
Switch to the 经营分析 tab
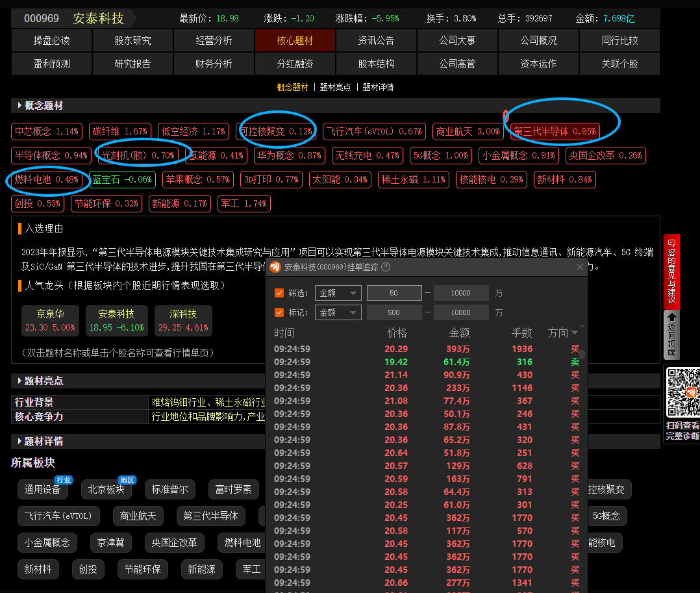click(214, 41)
